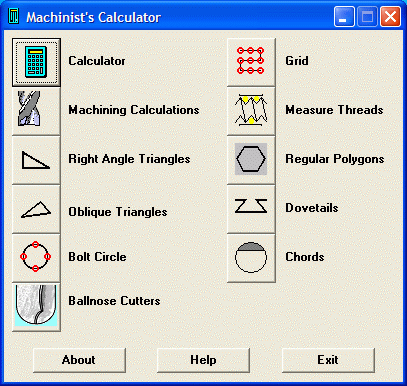Choose the Ballnose Cutters icon
Screen dimensions: 407x386
(x=36, y=307)
